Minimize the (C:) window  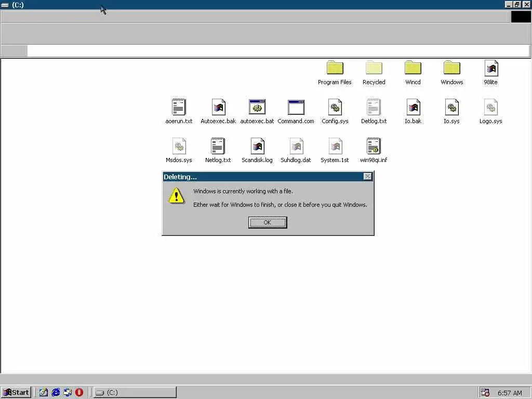click(x=509, y=4)
